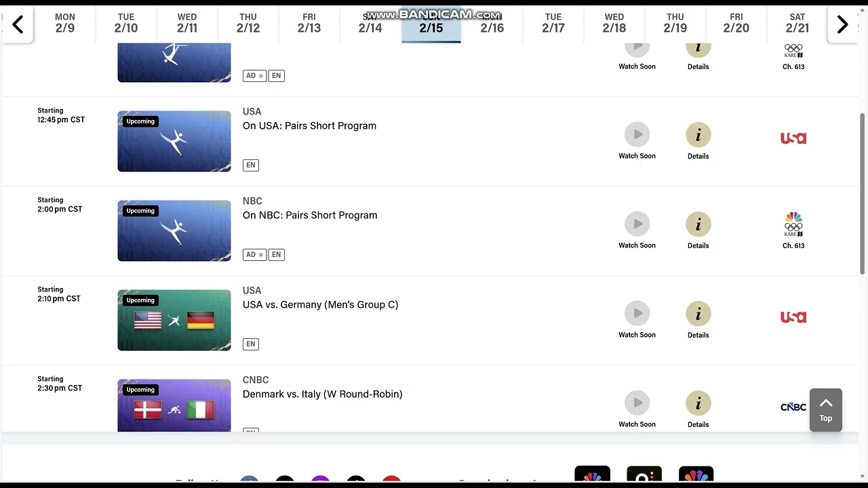Open Details for USA vs. Germany

tap(698, 314)
